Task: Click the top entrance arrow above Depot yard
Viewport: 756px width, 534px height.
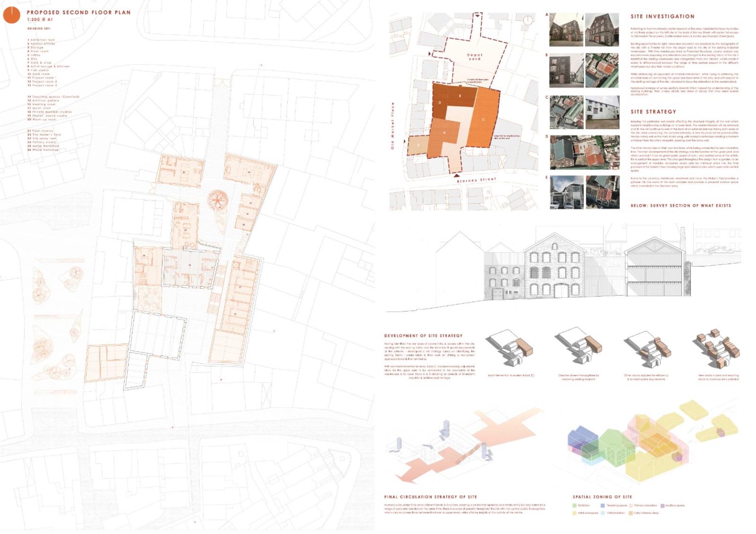Action: coord(478,16)
